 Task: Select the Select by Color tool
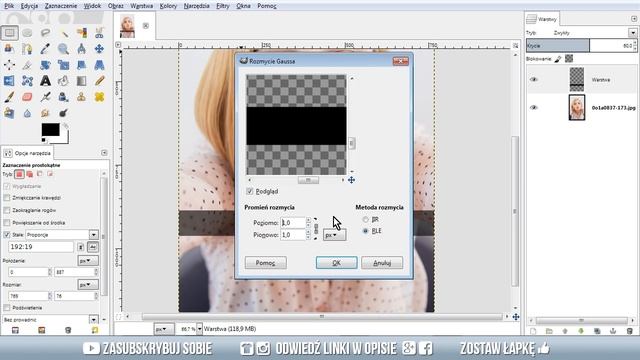click(81, 33)
